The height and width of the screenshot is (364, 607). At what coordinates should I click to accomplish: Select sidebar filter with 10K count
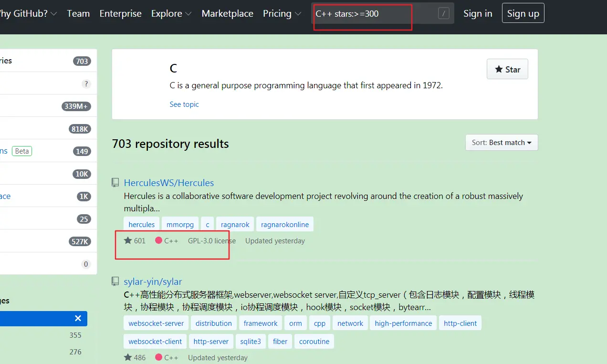pos(48,174)
